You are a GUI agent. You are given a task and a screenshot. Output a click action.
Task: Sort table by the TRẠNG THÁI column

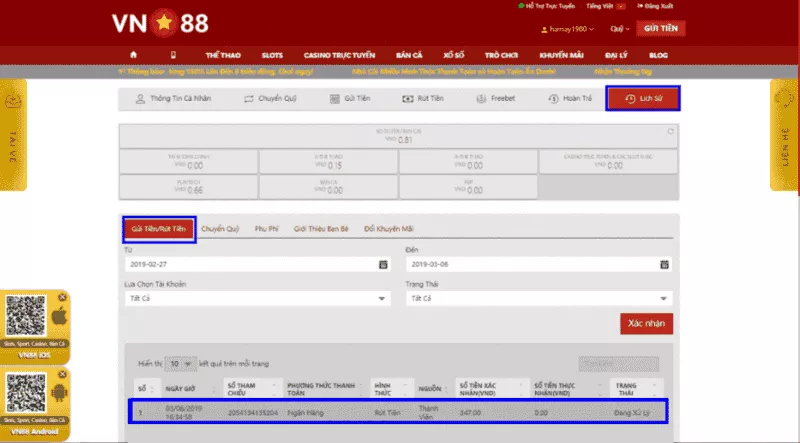(637, 389)
